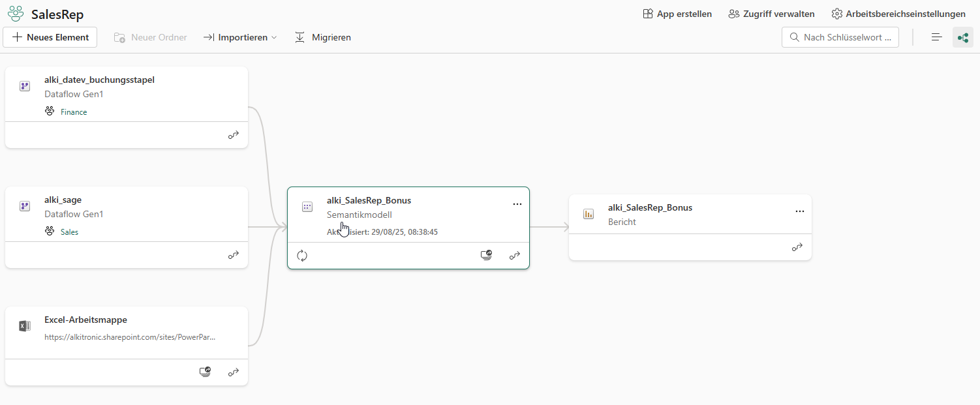Show lineage impact for alki_datev_buchungsstapel
Screen dimensions: 980x405
click(233, 135)
